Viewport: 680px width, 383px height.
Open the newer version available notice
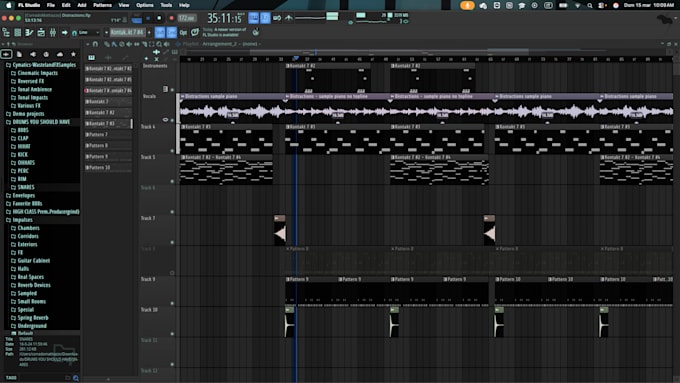(224, 32)
